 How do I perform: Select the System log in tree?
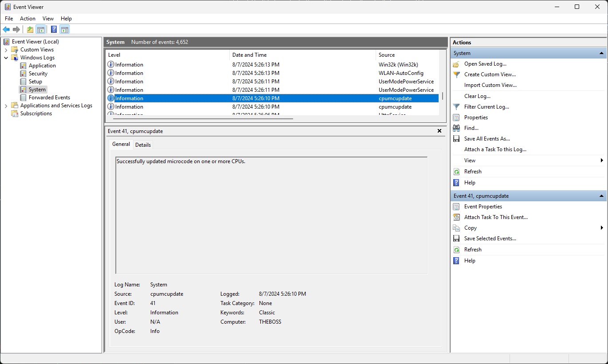click(37, 90)
